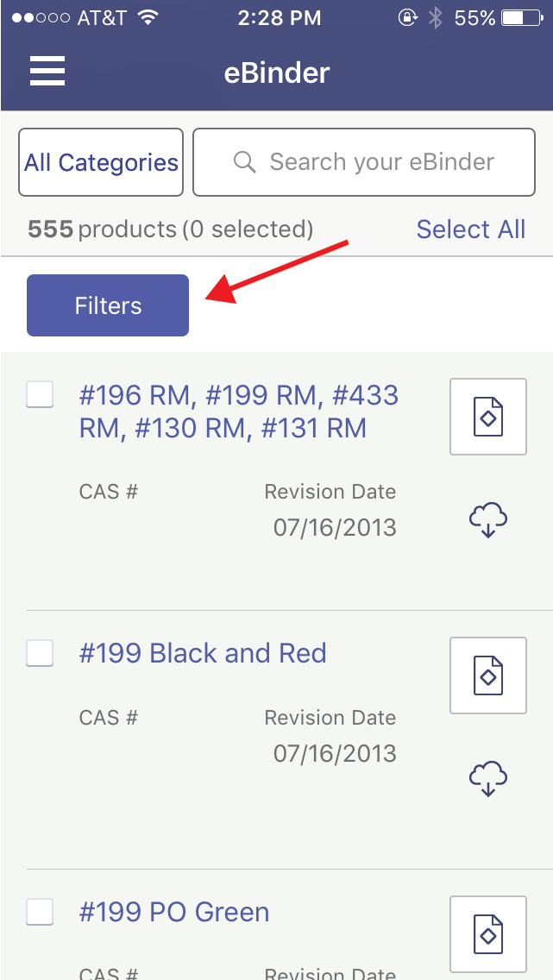Image resolution: width=553 pixels, height=980 pixels.
Task: Select the #196 RM product checkbox
Action: [x=40, y=395]
